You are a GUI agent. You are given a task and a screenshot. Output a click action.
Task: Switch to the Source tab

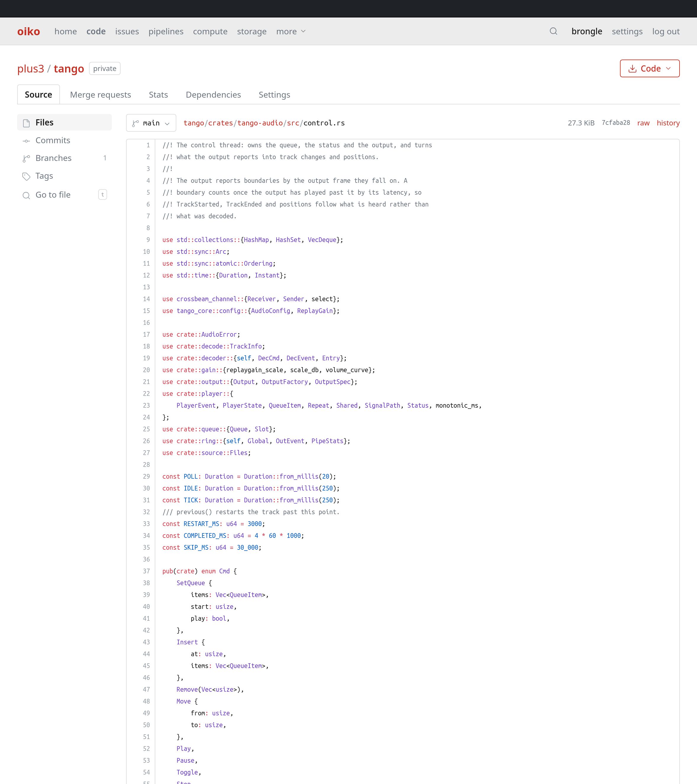coord(38,94)
